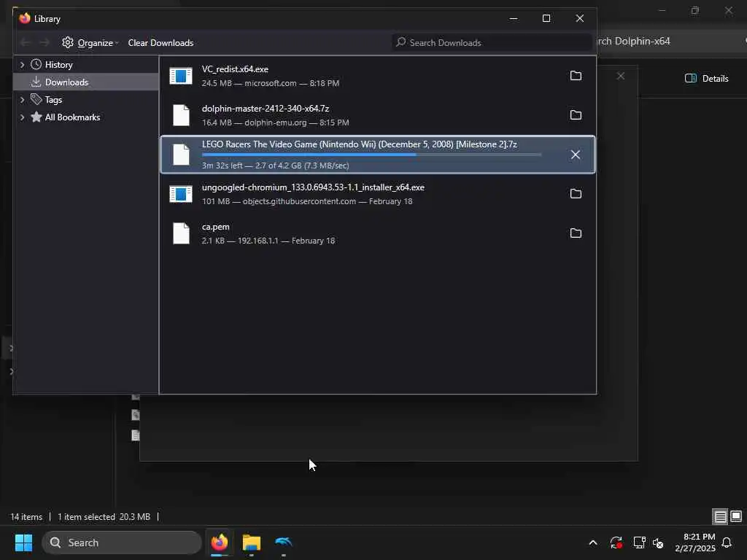Click 101 MB objects.githubusercontent.com details line
This screenshot has width=747, height=560.
click(307, 201)
